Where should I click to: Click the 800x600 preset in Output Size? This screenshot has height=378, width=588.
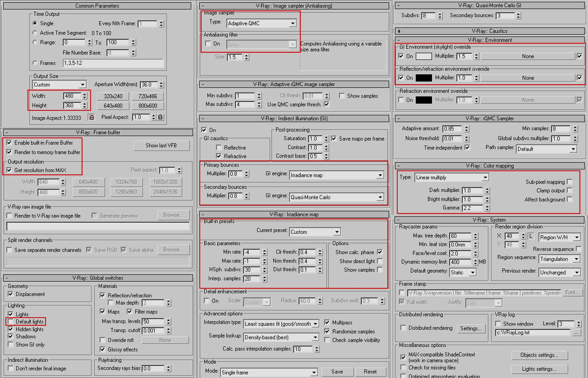click(147, 106)
